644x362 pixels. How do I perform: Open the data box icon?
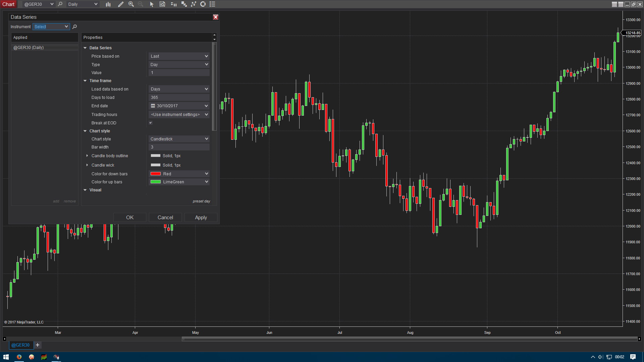(x=162, y=4)
